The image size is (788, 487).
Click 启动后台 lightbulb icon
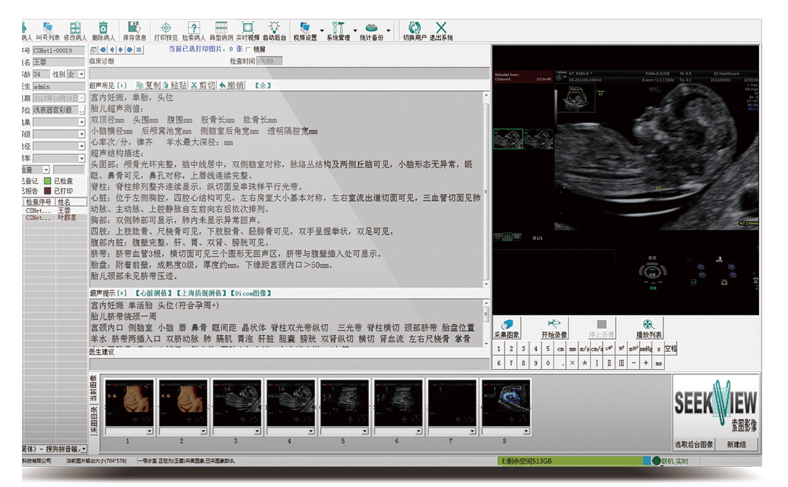pos(274,31)
